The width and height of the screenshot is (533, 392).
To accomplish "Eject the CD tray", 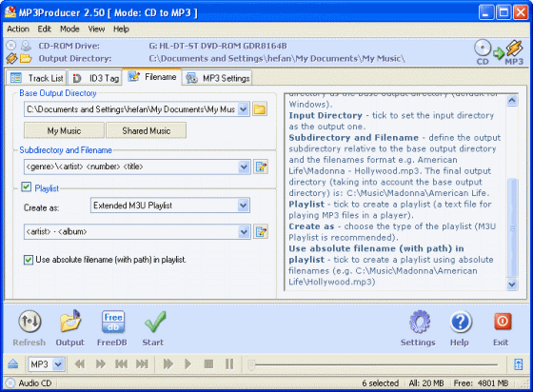I will point(13,364).
